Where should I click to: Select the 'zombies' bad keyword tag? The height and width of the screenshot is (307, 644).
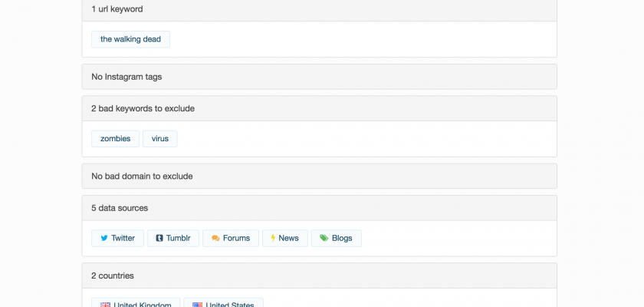point(115,139)
